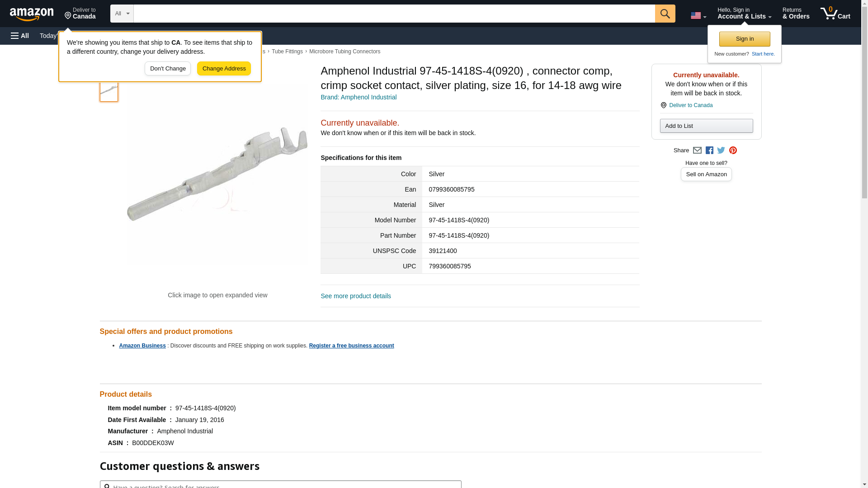The image size is (868, 488).
Task: Share product on Pinterest
Action: pyautogui.click(x=733, y=150)
